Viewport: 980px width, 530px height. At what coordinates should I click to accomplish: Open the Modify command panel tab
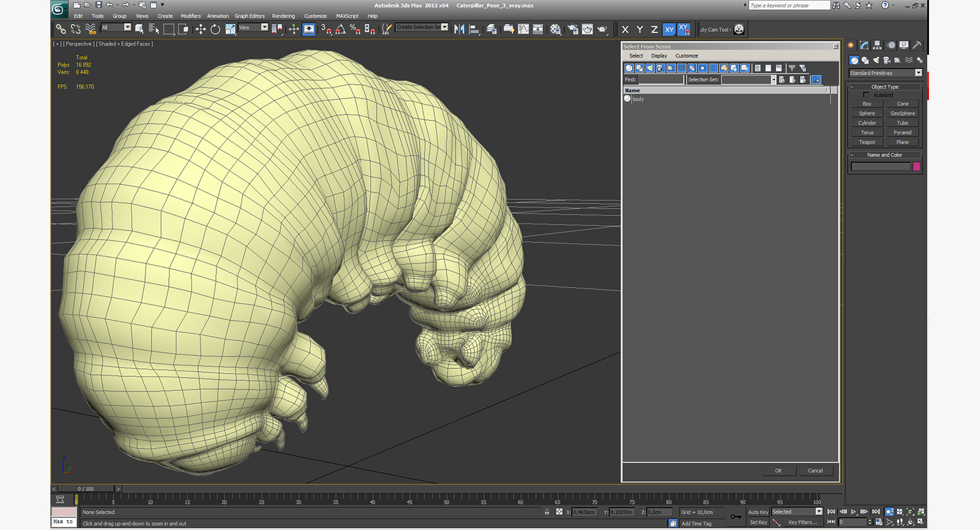point(864,45)
